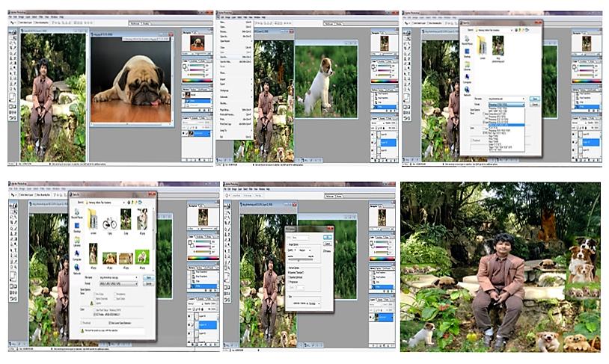Open the Filter menu in JPEG Options screenshot menu bar
Image resolution: width=609 pixels, height=364 pixels.
click(251, 189)
